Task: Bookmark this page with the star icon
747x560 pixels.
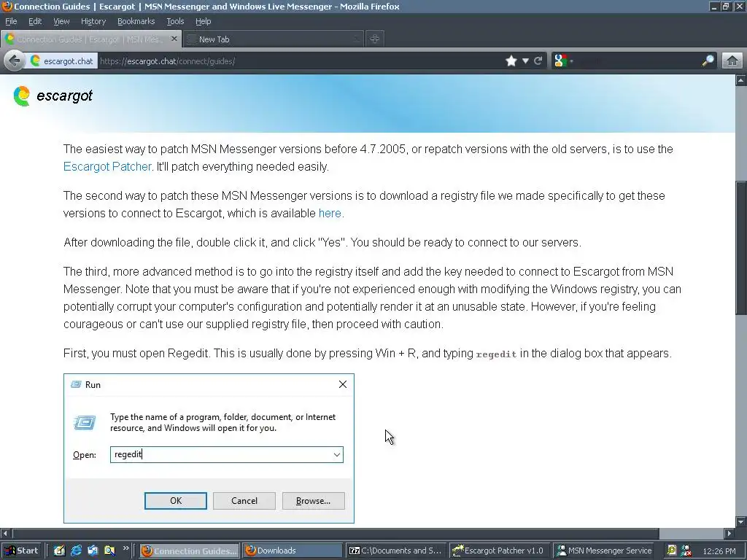Action: click(511, 61)
